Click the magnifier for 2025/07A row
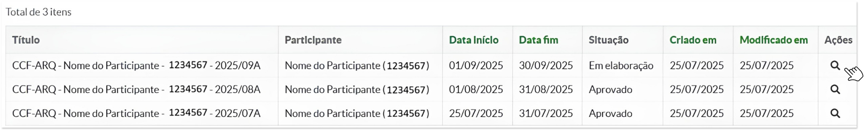The height and width of the screenshot is (130, 868). pyautogui.click(x=835, y=113)
